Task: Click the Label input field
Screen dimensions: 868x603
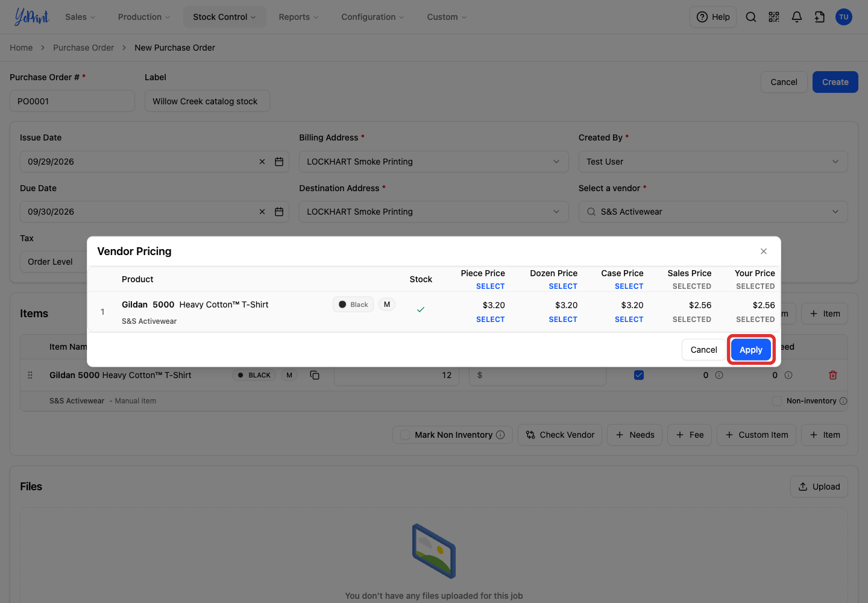Action: click(x=207, y=101)
